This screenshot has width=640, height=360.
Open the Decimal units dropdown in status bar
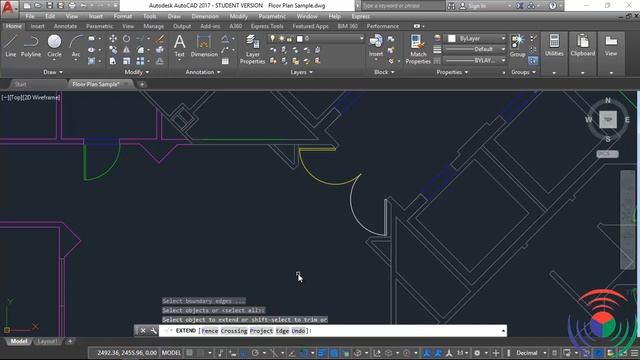pos(531,353)
